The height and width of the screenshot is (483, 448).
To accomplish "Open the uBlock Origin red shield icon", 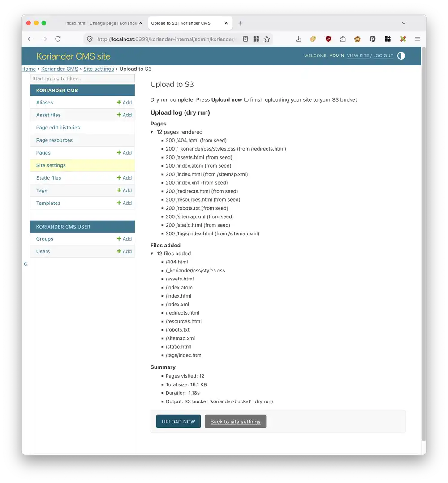I will point(328,39).
